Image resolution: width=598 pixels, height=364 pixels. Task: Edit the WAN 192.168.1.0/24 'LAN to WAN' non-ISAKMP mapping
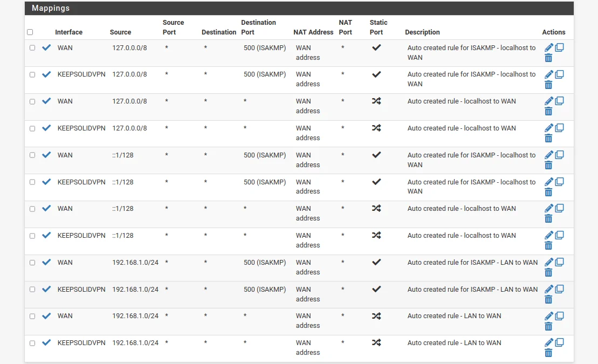point(549,316)
